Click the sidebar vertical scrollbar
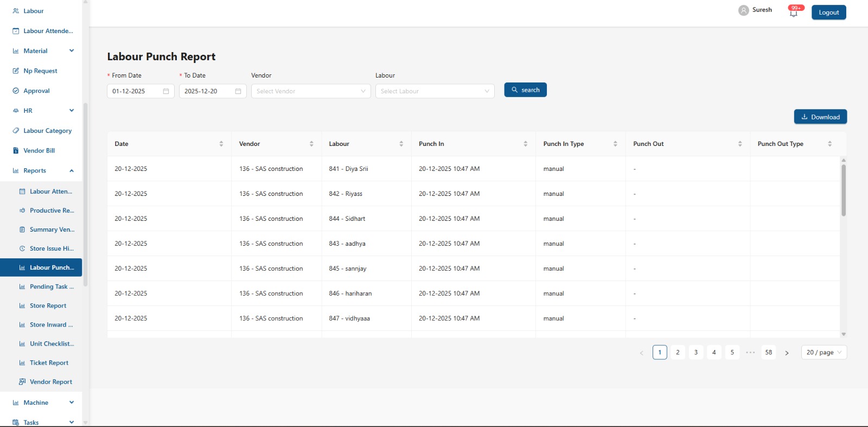The width and height of the screenshot is (868, 427). click(85, 195)
